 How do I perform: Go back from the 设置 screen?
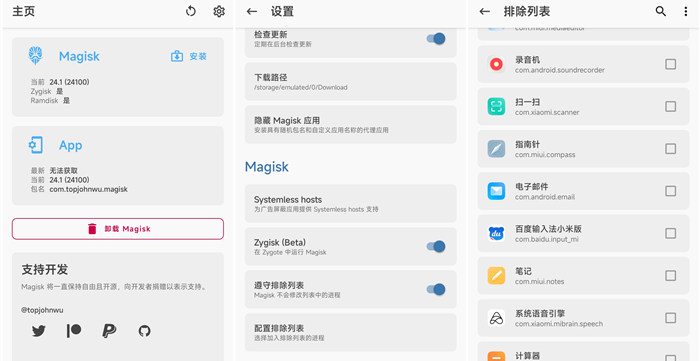point(252,11)
